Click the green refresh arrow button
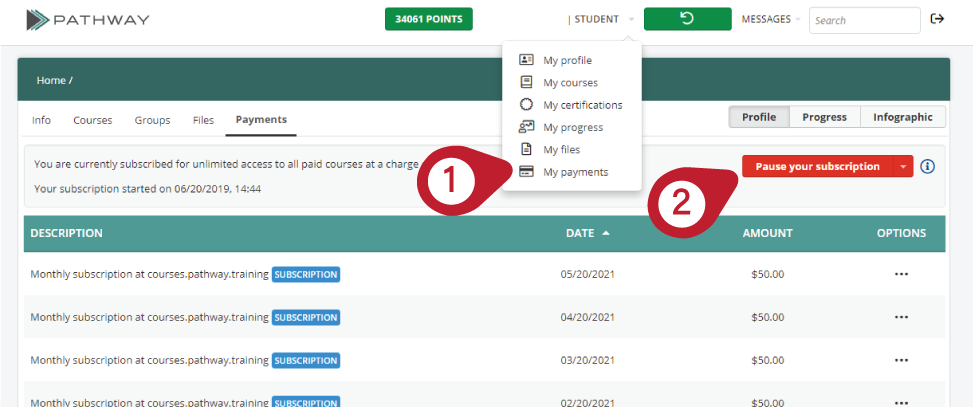 (x=688, y=19)
